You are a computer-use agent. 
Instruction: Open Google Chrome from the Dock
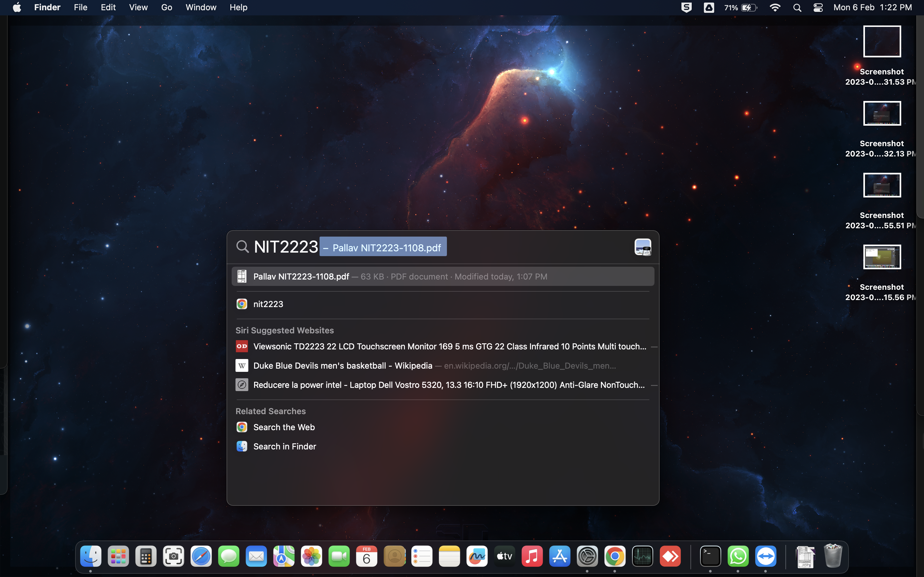click(615, 556)
